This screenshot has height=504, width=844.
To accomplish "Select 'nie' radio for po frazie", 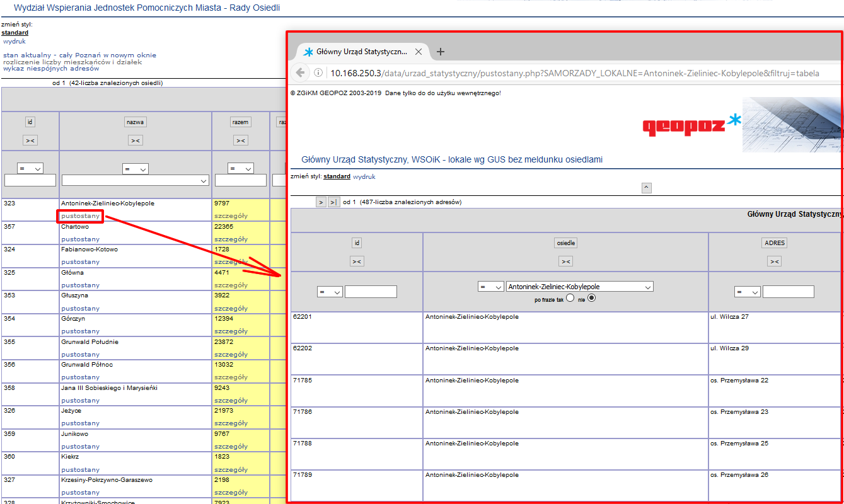I will coord(591,298).
